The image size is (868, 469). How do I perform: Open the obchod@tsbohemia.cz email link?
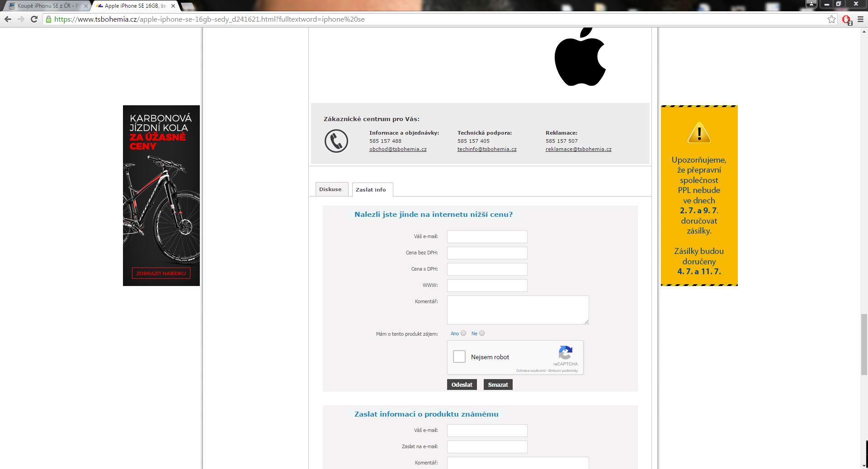point(398,149)
